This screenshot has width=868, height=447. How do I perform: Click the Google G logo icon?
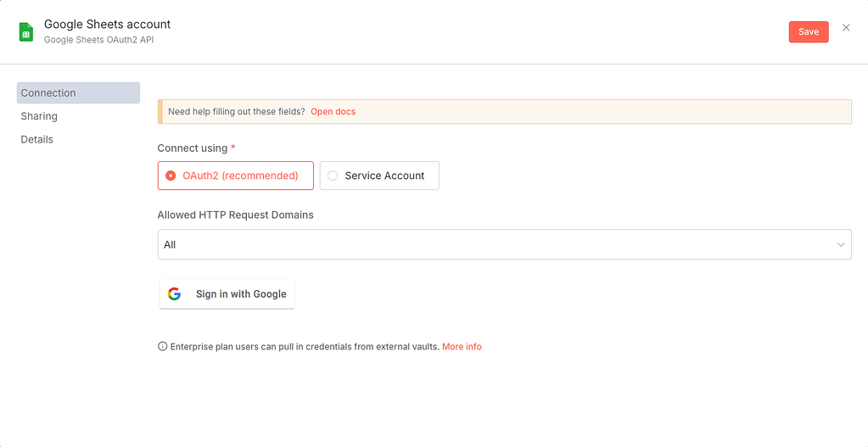point(174,294)
